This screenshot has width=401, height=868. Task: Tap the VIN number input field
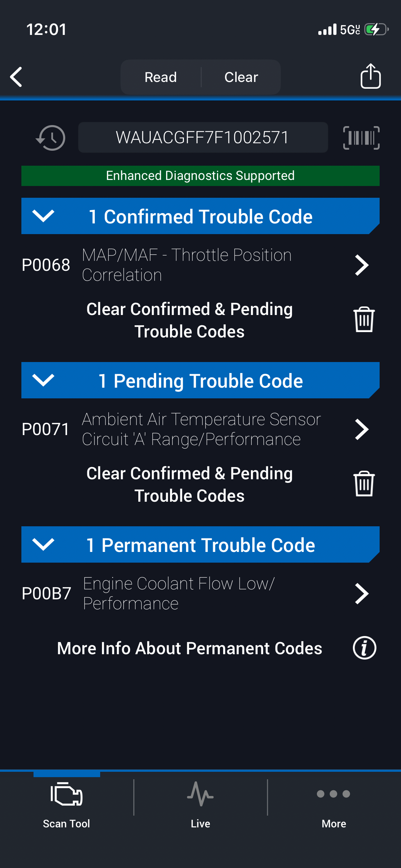pyautogui.click(x=203, y=138)
